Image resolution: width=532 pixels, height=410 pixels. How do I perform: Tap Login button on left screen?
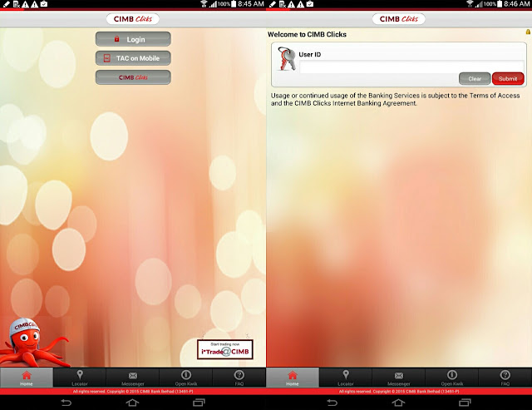coord(133,39)
